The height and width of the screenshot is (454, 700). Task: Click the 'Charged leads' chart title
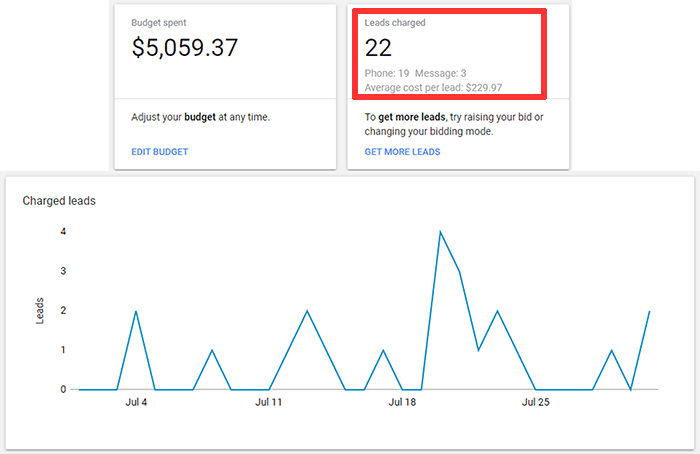click(x=59, y=201)
